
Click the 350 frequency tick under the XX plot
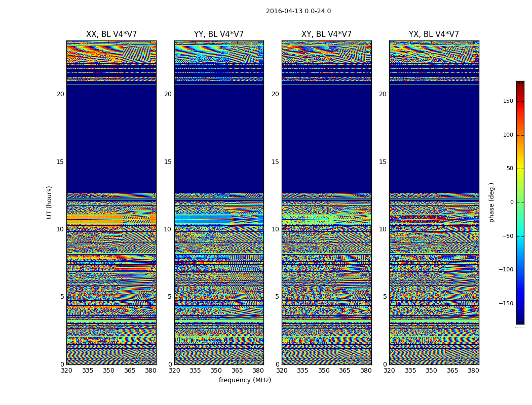pos(108,371)
